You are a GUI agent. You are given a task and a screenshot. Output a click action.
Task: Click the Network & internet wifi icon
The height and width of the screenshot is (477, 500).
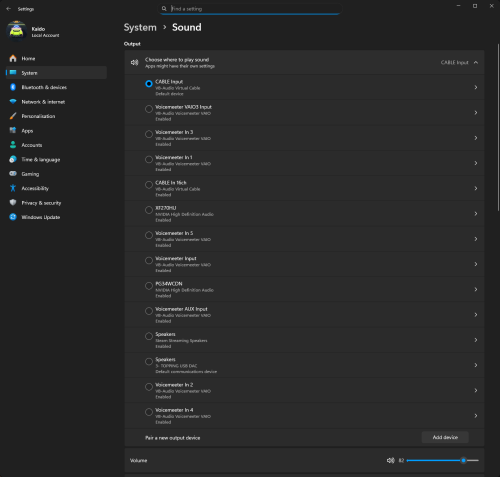tap(13, 102)
